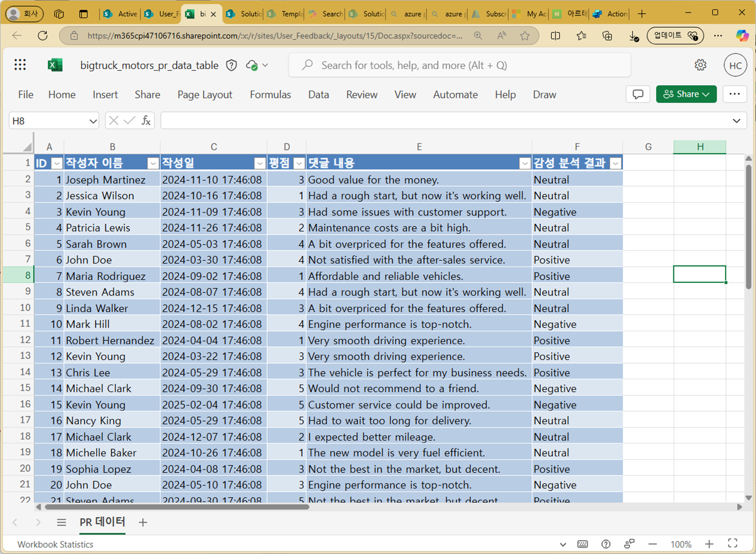Open the 감성 분석 결과 filter dropdown

[615, 163]
